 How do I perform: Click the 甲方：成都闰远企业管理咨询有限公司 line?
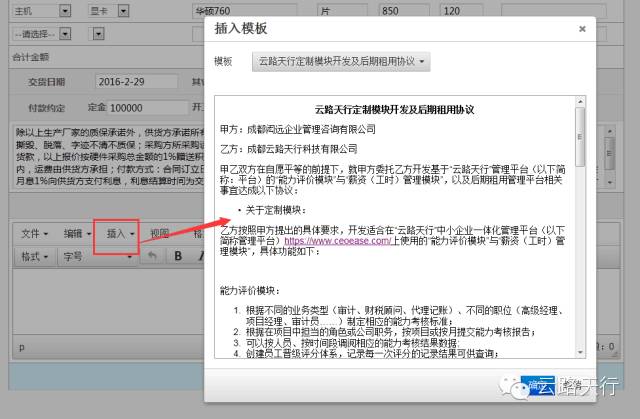(298, 129)
